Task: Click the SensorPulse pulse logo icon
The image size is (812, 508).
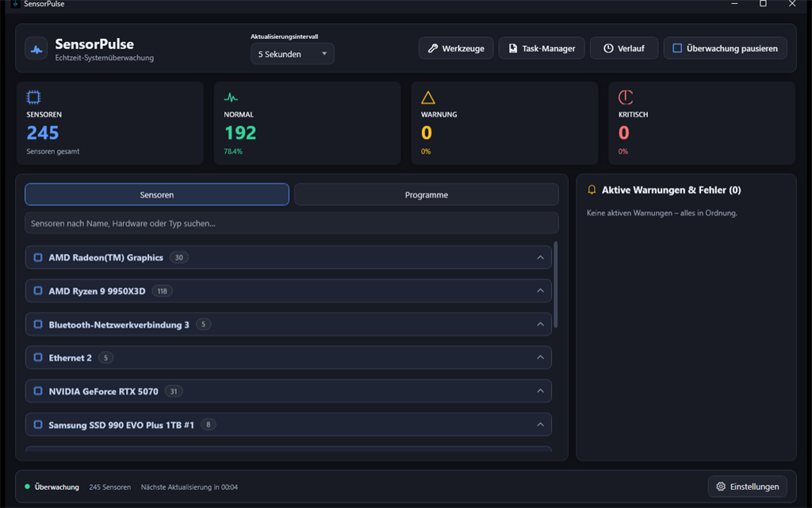Action: click(36, 50)
